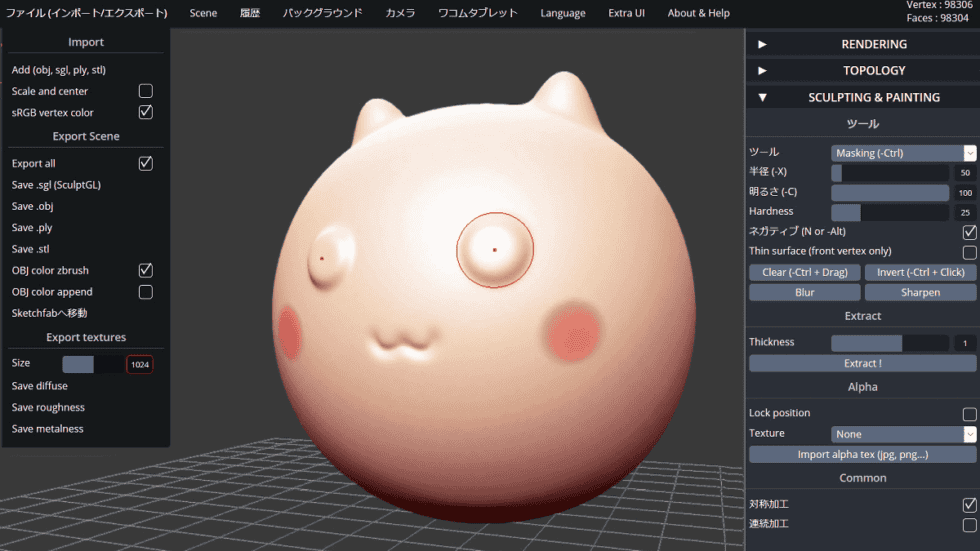This screenshot has height=551, width=980.
Task: Tick the Lock position checkbox
Action: click(x=969, y=414)
